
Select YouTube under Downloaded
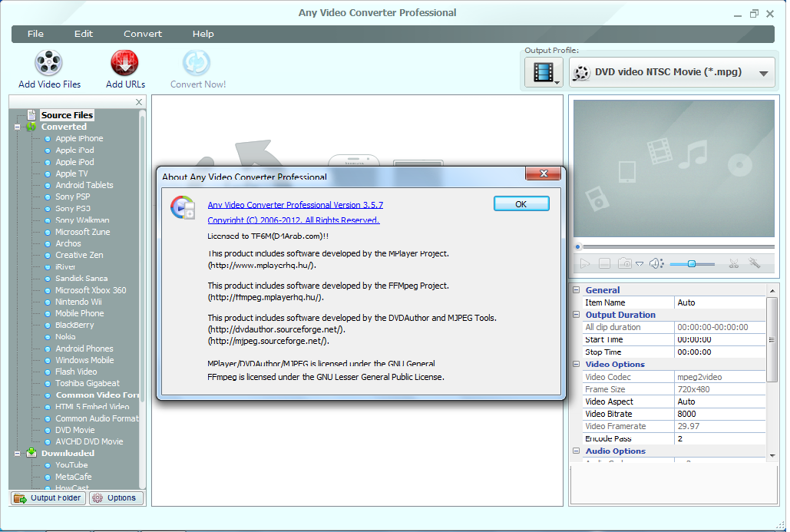pos(71,465)
